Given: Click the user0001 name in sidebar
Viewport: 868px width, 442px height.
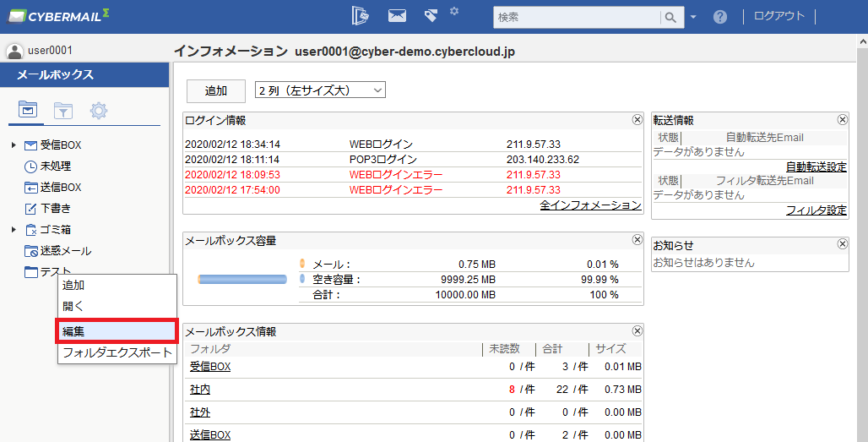Looking at the screenshot, I should (x=50, y=51).
